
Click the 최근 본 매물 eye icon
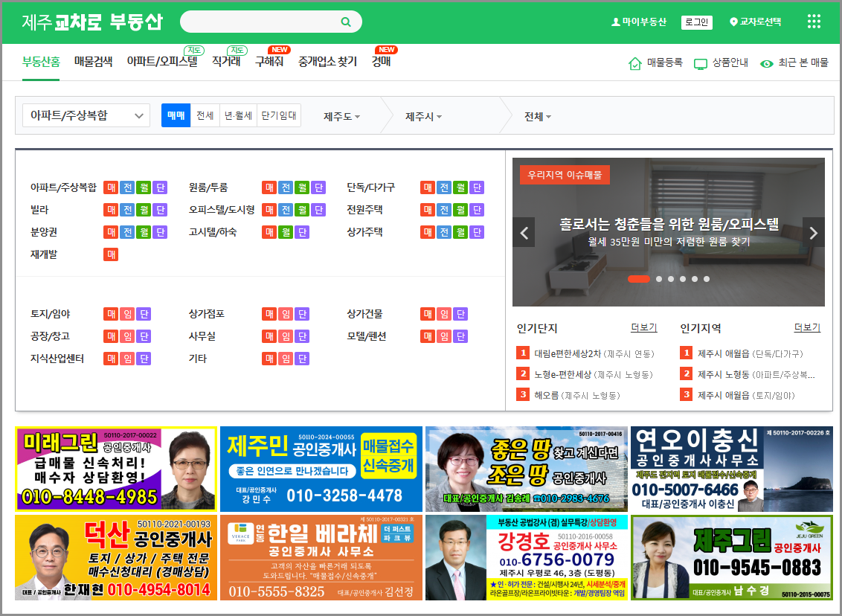[766, 64]
